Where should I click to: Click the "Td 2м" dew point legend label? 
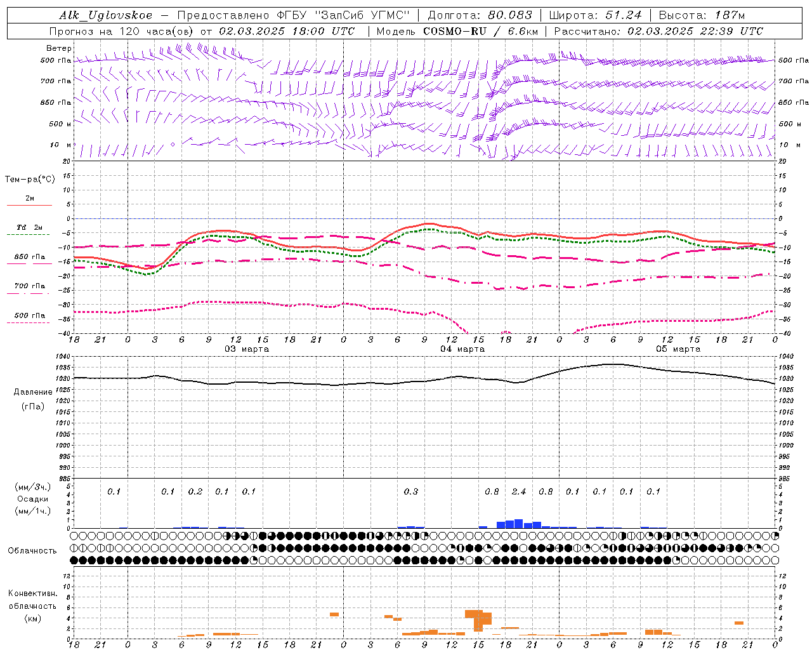(29, 227)
